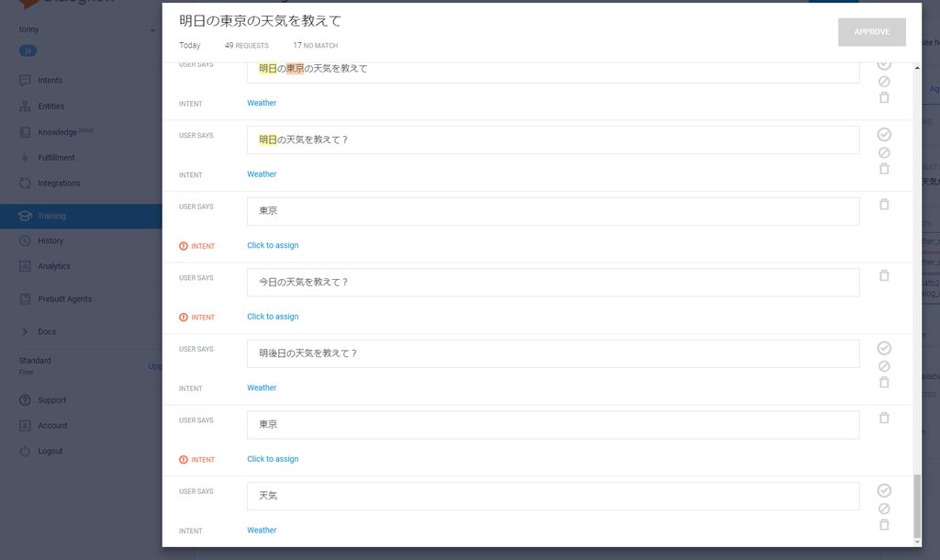
Task: Open Entities in the sidebar
Action: tap(51, 106)
